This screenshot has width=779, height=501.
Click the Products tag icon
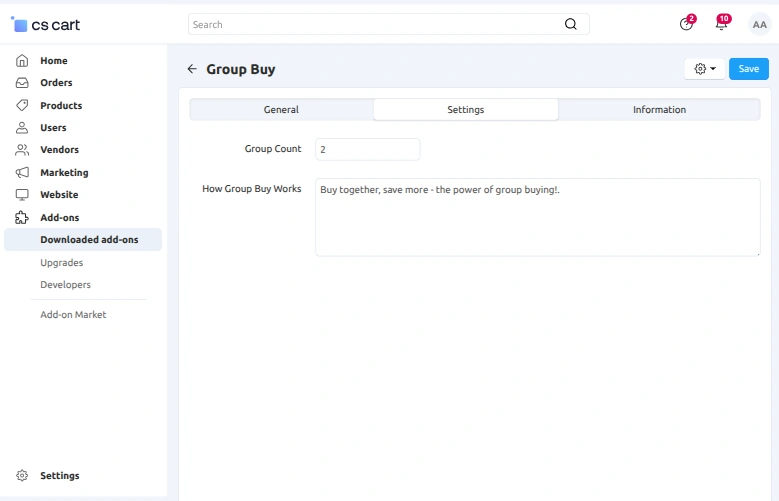coord(22,105)
